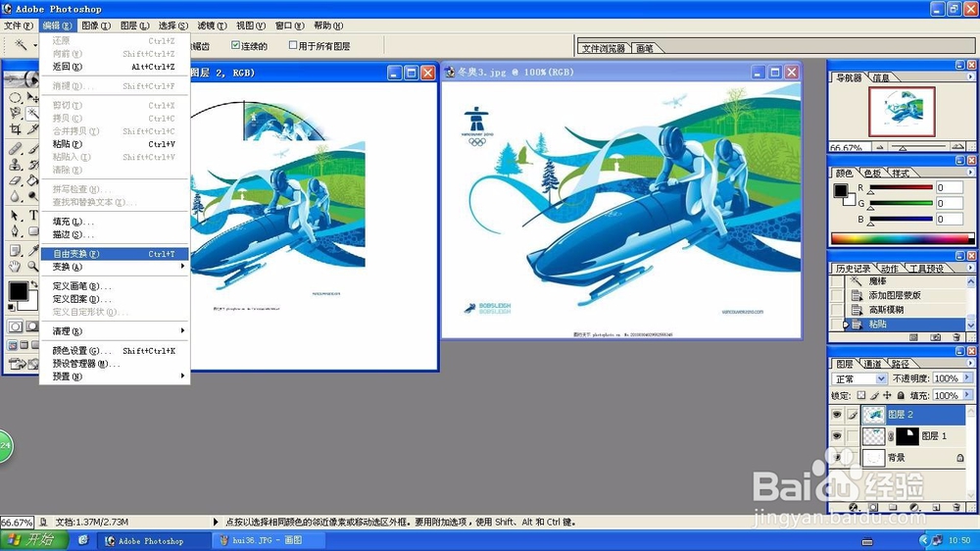Click the history new snapshot camera icon
Image resolution: width=980 pixels, height=551 pixels.
click(x=935, y=337)
